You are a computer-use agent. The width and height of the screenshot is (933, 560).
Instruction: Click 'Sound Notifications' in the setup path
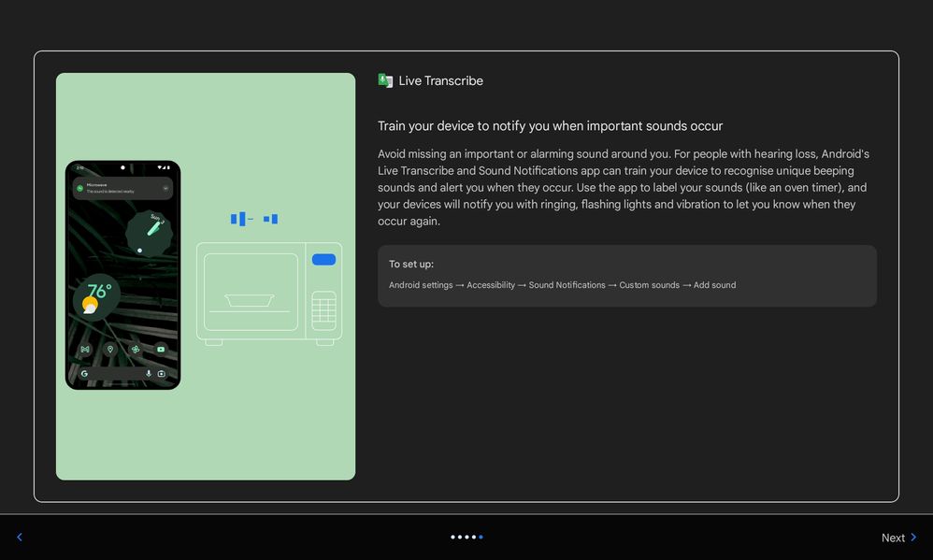[x=567, y=285]
